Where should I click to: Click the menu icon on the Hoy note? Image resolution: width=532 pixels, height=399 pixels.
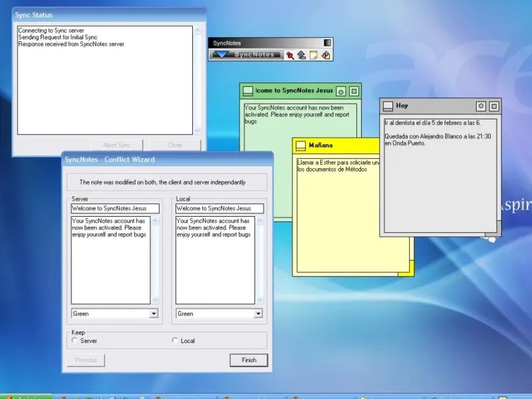click(x=388, y=106)
